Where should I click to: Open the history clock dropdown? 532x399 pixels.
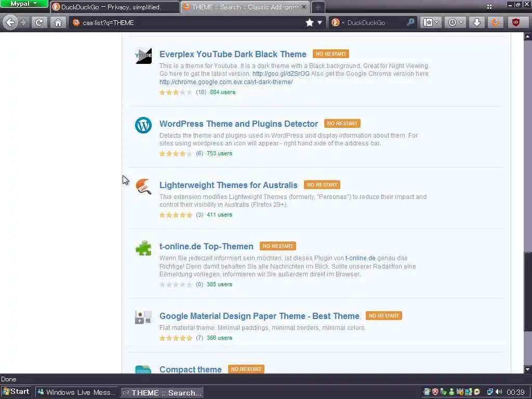coord(455,23)
